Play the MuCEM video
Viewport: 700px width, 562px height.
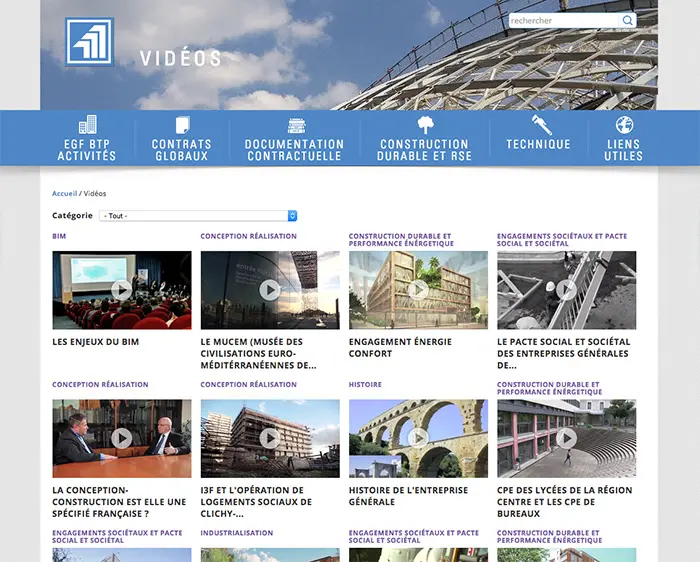(270, 290)
